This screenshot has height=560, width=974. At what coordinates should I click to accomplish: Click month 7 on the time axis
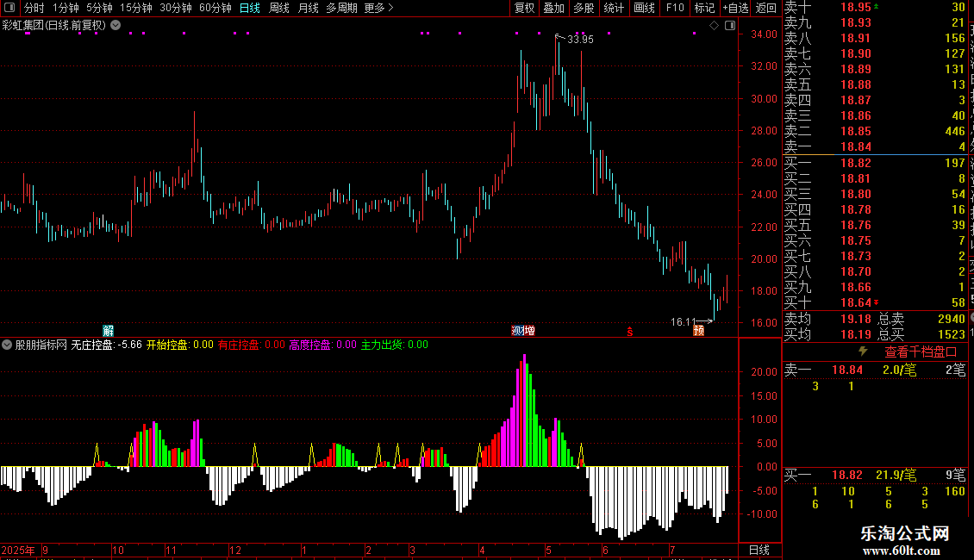672,550
